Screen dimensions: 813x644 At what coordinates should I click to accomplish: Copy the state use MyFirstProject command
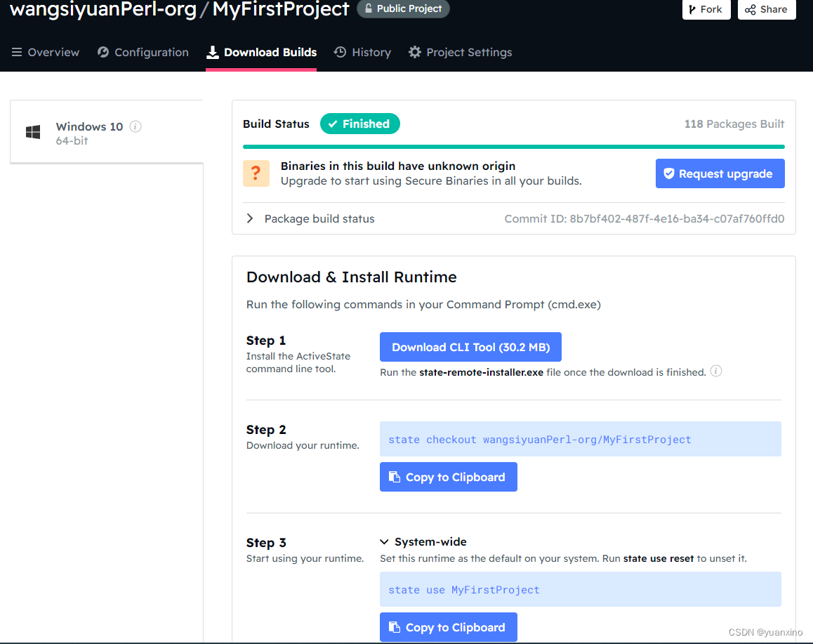[x=448, y=627]
